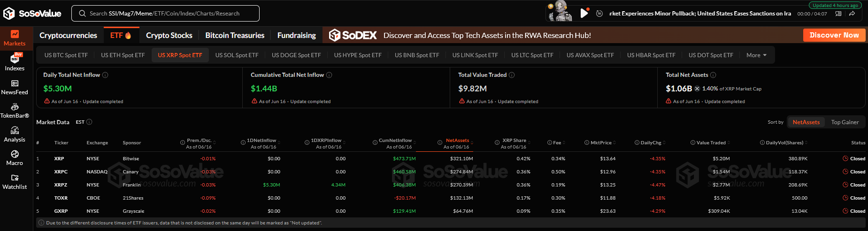Open the XRPC ticker row

click(451, 171)
